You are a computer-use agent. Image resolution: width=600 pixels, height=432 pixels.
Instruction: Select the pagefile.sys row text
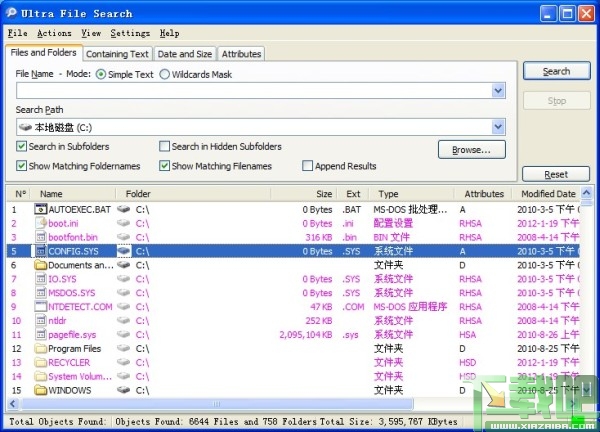pyautogui.click(x=72, y=335)
